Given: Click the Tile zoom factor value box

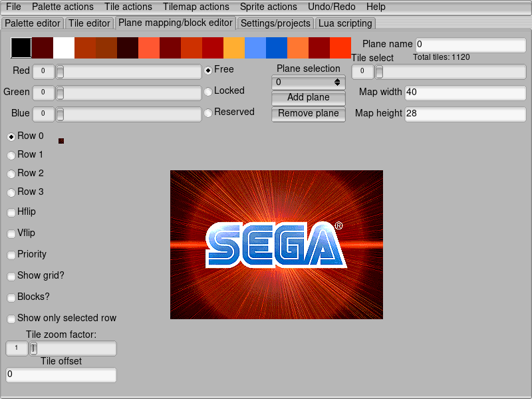Looking at the screenshot, I should [17, 348].
